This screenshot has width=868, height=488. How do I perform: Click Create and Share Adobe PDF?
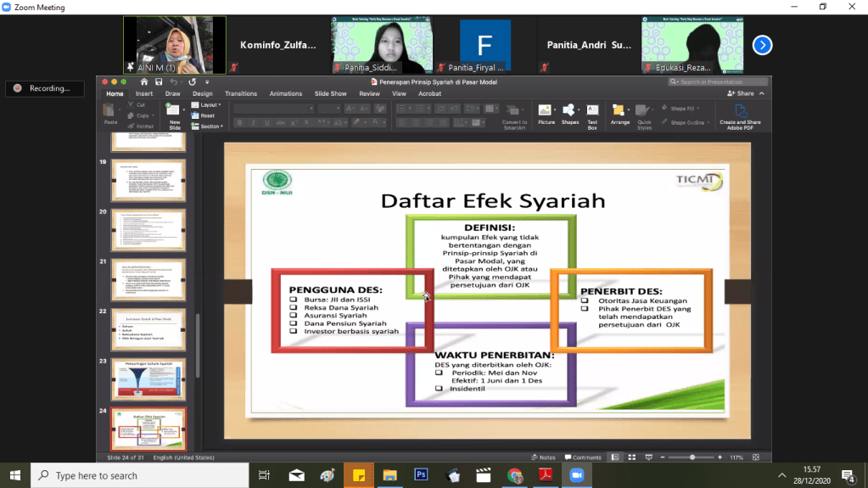coord(740,115)
